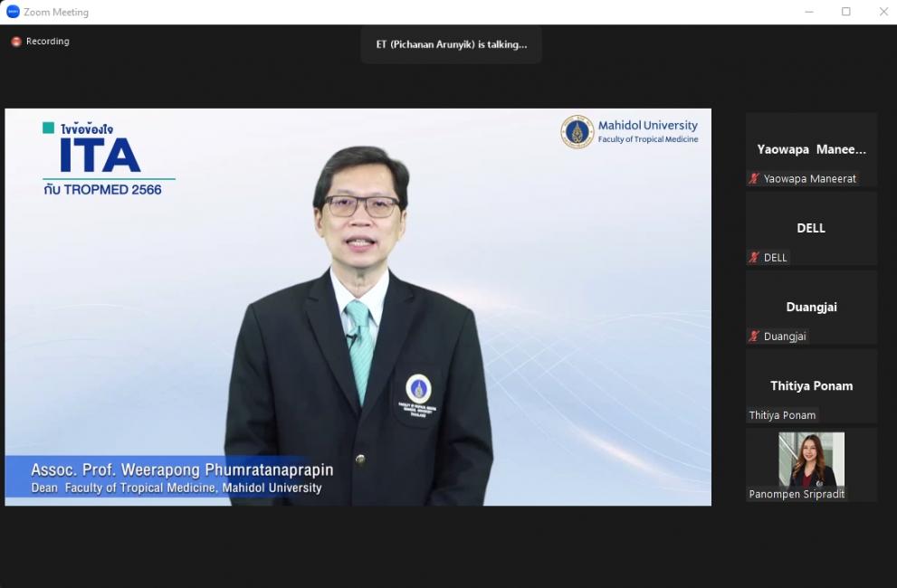Click the muted microphone icon beside DELL
Screen dimensions: 897x588
[754, 258]
